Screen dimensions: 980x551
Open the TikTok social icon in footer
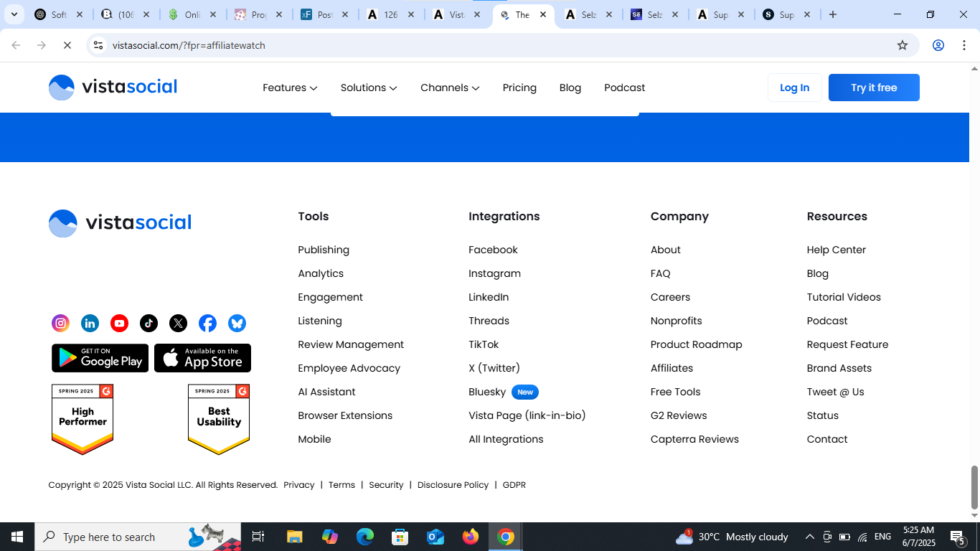(x=149, y=324)
